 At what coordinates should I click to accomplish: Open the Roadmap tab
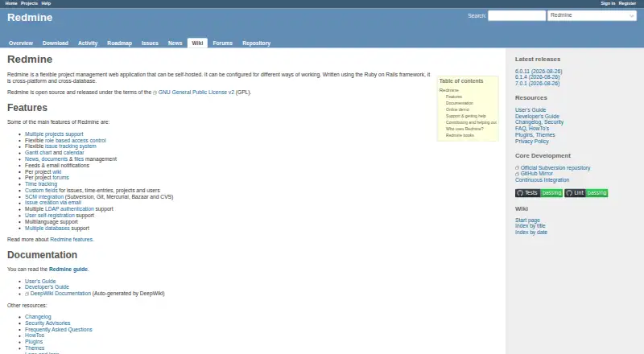tap(119, 43)
